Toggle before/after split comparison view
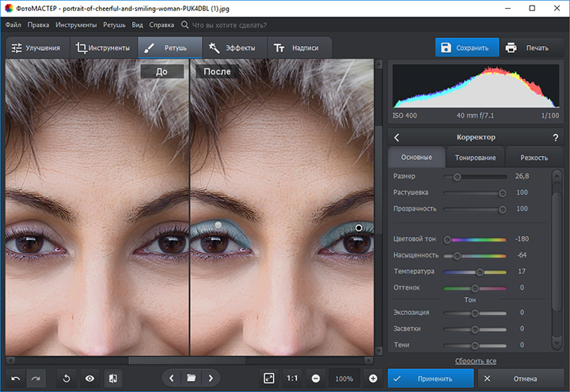Image resolution: width=570 pixels, height=392 pixels. coord(112,379)
